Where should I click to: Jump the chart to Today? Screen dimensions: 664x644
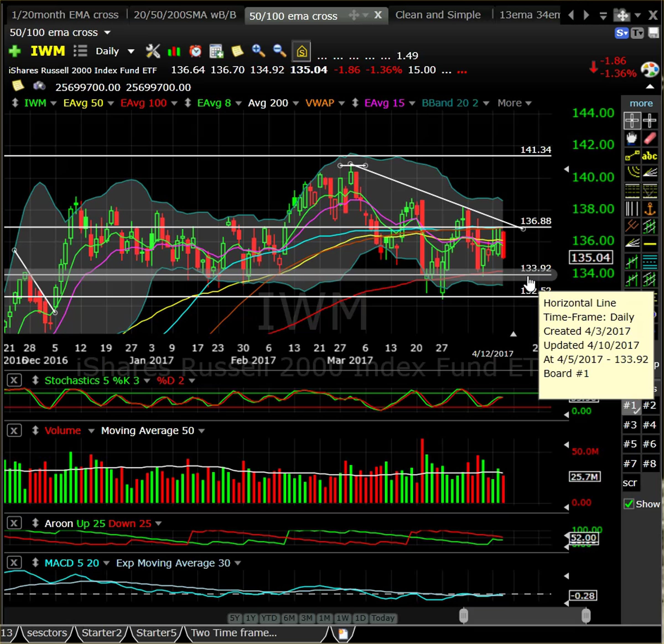tap(383, 618)
